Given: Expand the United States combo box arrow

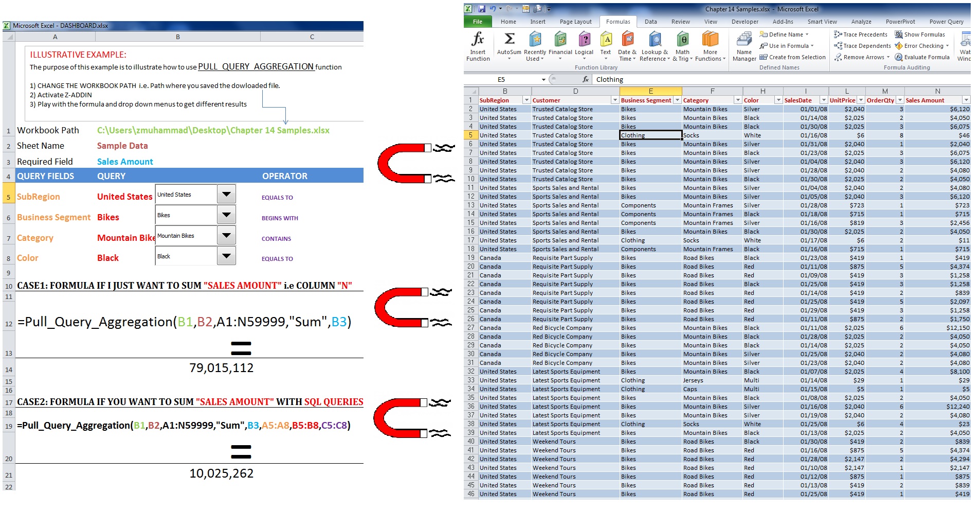Looking at the screenshot, I should [x=226, y=195].
